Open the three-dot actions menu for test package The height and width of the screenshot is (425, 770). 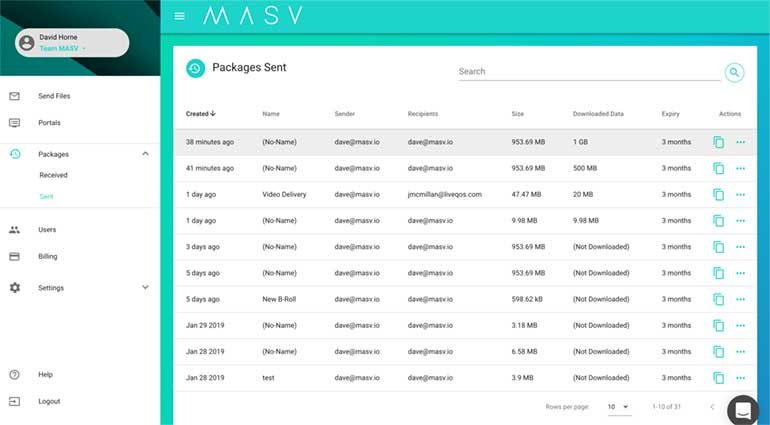(740, 378)
